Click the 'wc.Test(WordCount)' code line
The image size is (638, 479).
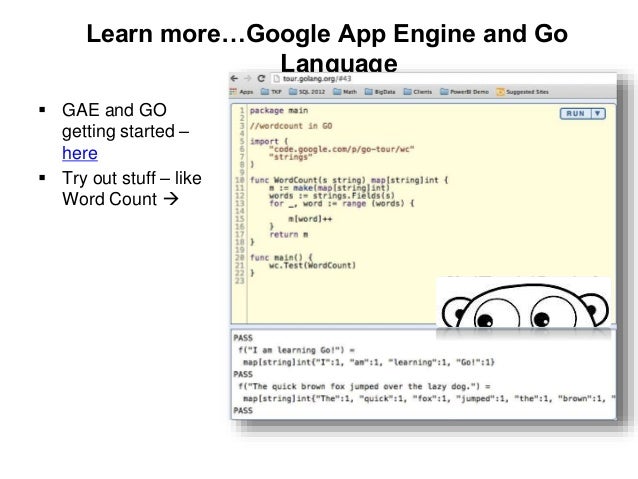click(x=312, y=265)
